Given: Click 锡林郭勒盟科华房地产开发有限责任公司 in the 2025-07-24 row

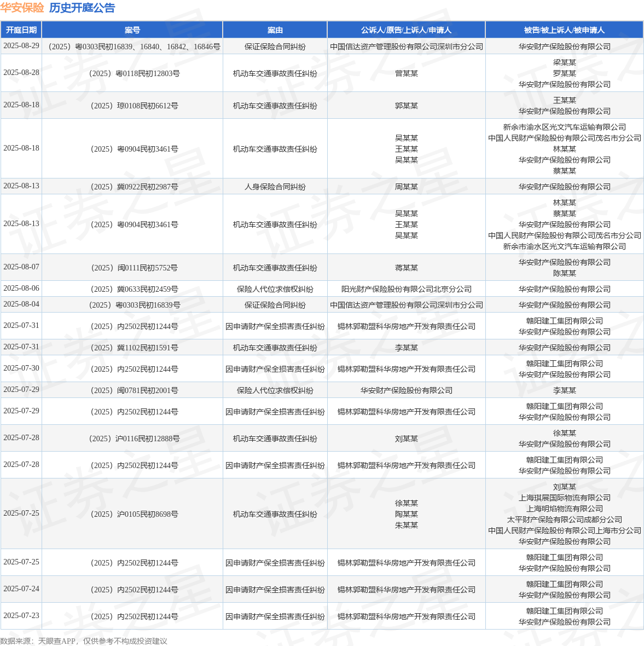Looking at the screenshot, I should [407, 590].
